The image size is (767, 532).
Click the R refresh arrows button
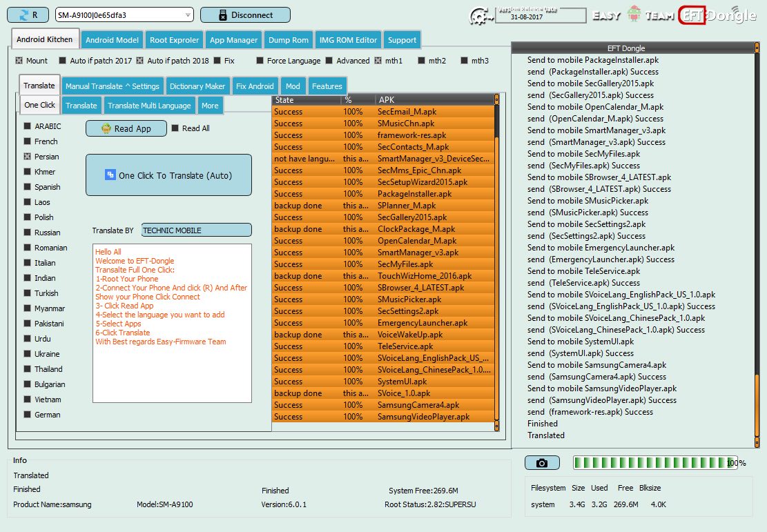[28, 15]
